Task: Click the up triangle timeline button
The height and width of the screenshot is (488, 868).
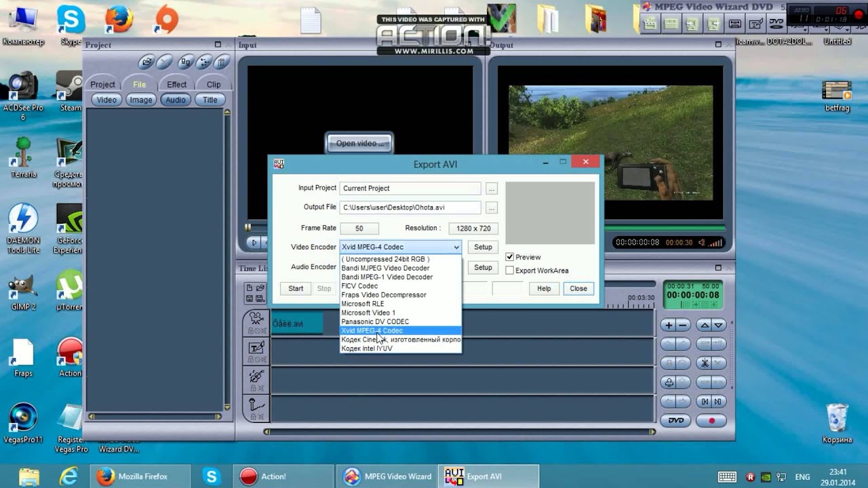Action: [705, 325]
